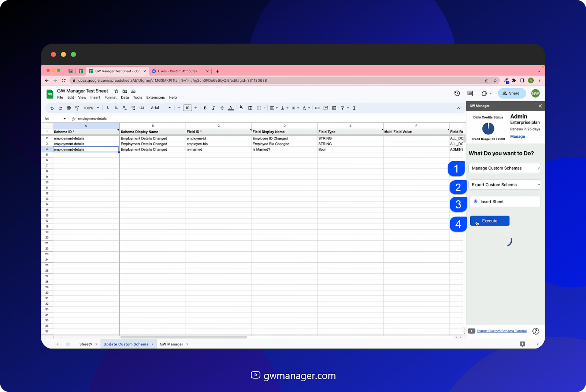Screen dimensions: 586x392
Task: Undo the last action in toolbar
Action: 52,108
